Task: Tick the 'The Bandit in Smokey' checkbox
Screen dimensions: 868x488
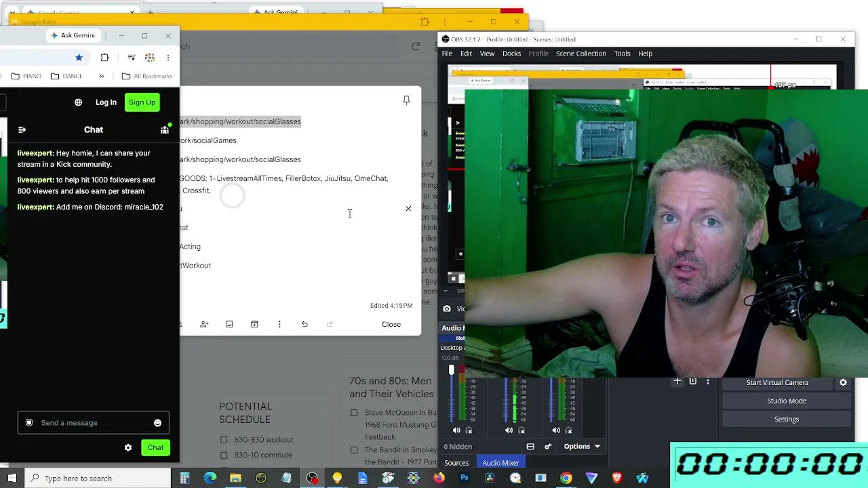Action: 354,450
